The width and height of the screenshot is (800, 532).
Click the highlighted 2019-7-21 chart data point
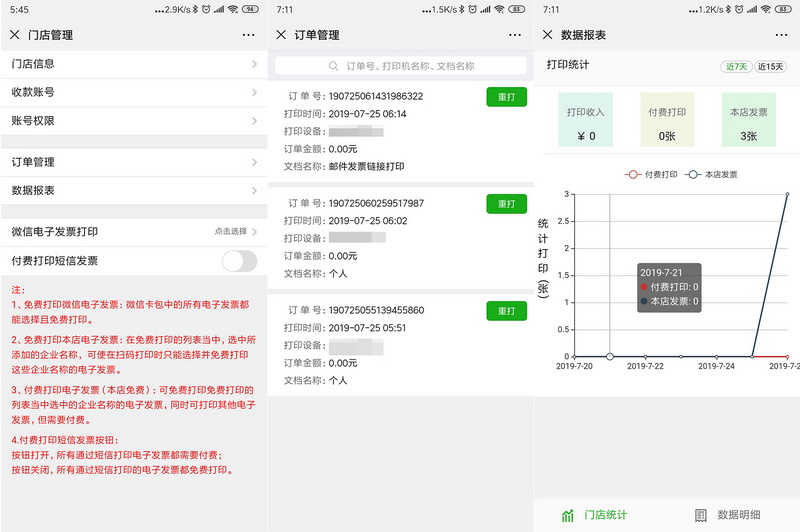click(x=610, y=357)
